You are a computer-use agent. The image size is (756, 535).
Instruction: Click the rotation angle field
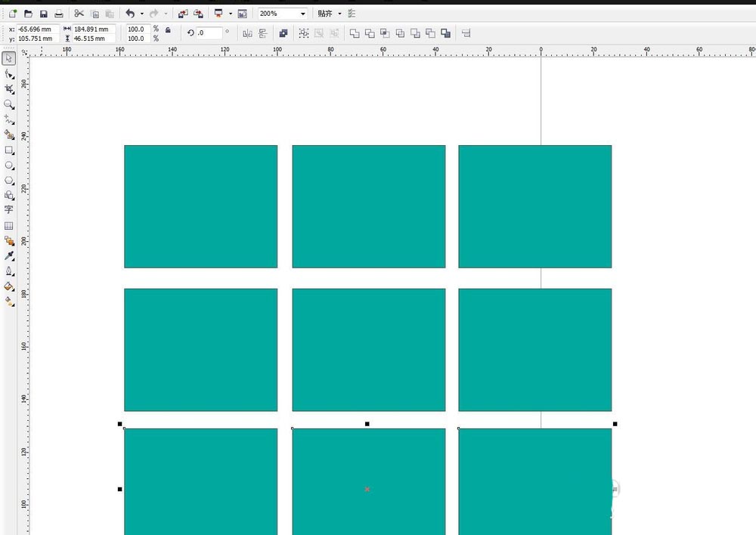(x=209, y=32)
